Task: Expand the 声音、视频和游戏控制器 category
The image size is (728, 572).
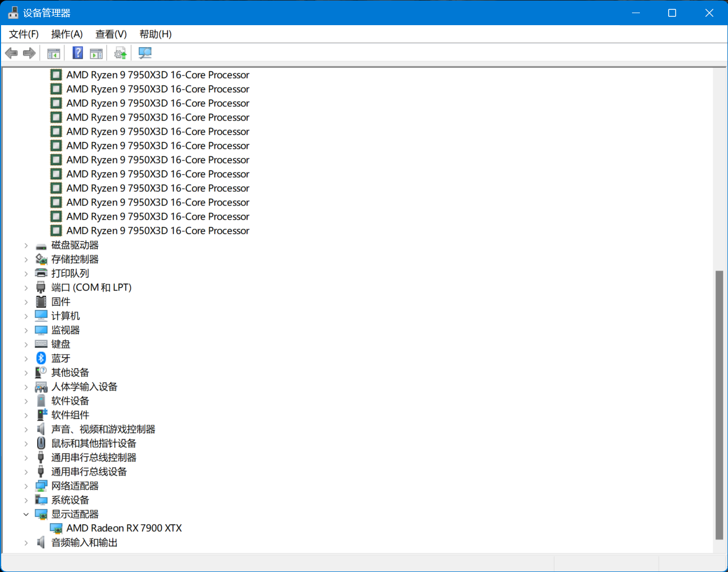Action: coord(26,429)
